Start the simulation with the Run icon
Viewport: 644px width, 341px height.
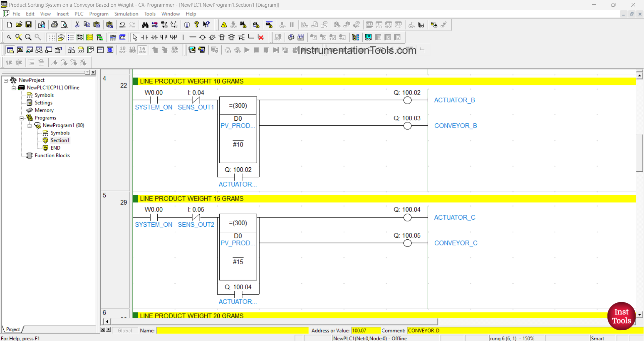(247, 50)
